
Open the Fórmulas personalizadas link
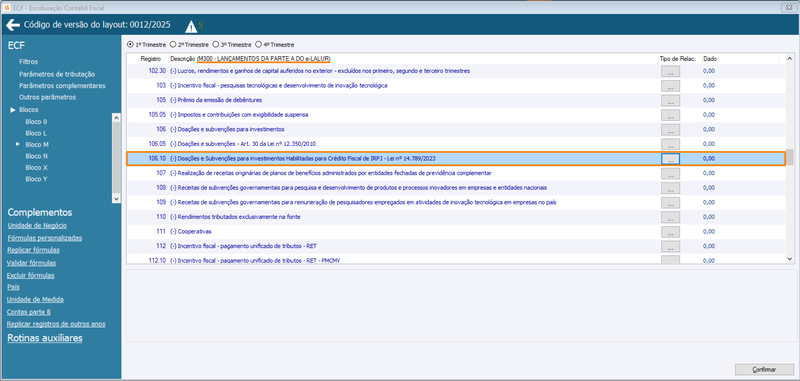pyautogui.click(x=44, y=238)
